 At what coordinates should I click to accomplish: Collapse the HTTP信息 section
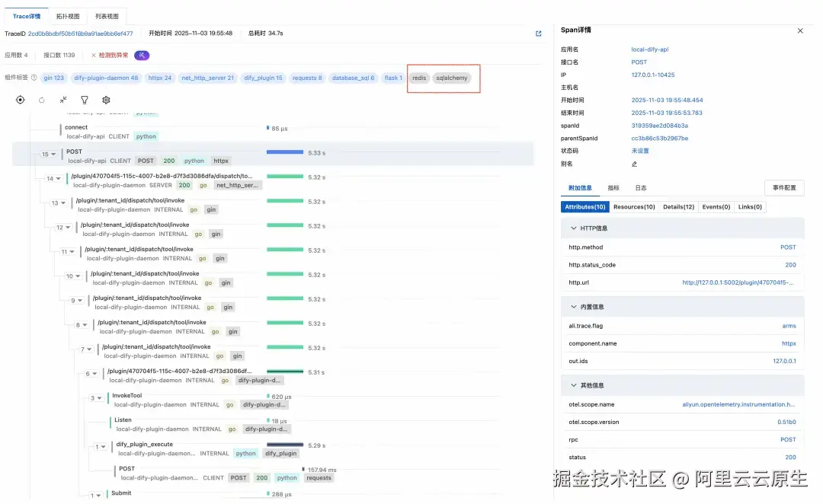(574, 228)
